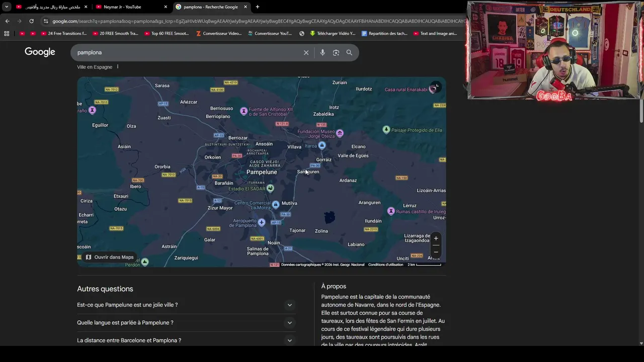Click the Ruinas castillo de Irulegi marker
Image resolution: width=644 pixels, height=362 pixels.
click(x=390, y=211)
